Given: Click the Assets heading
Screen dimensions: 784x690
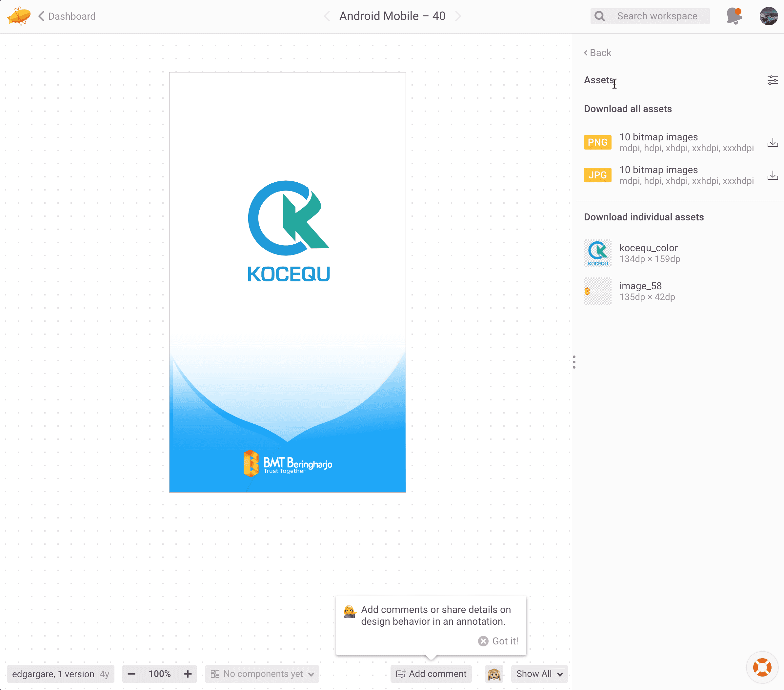Looking at the screenshot, I should pos(599,80).
